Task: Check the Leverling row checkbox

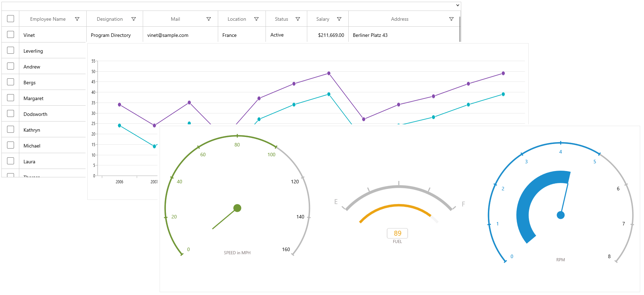Action: (11, 50)
